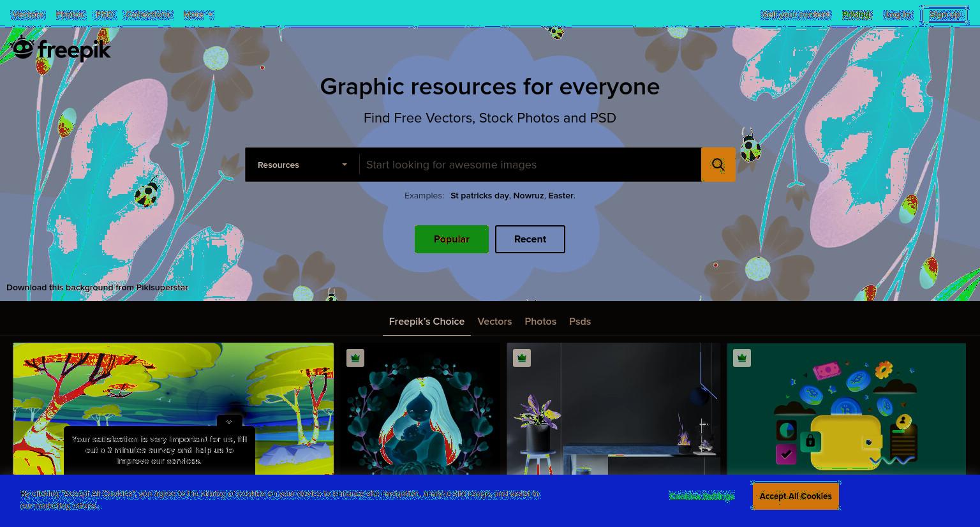The height and width of the screenshot is (527, 980).
Task: Open Photos in top navigation
Action: pos(70,15)
